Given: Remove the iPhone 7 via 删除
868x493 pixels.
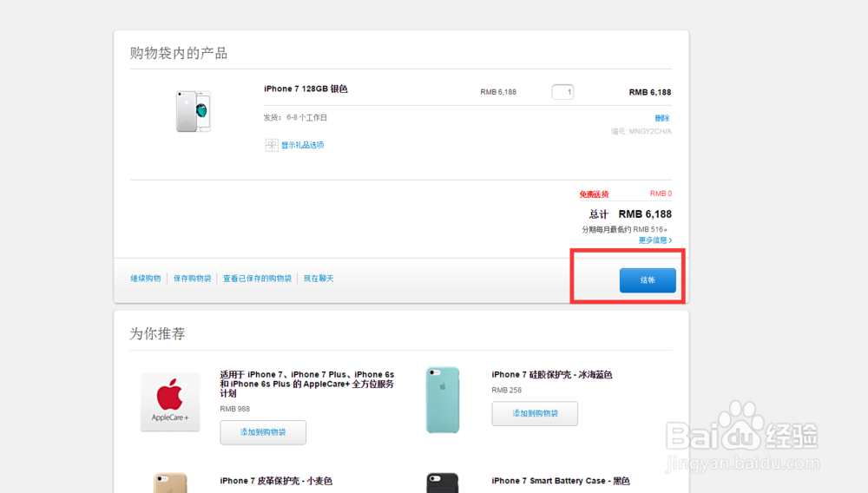Looking at the screenshot, I should tap(662, 118).
